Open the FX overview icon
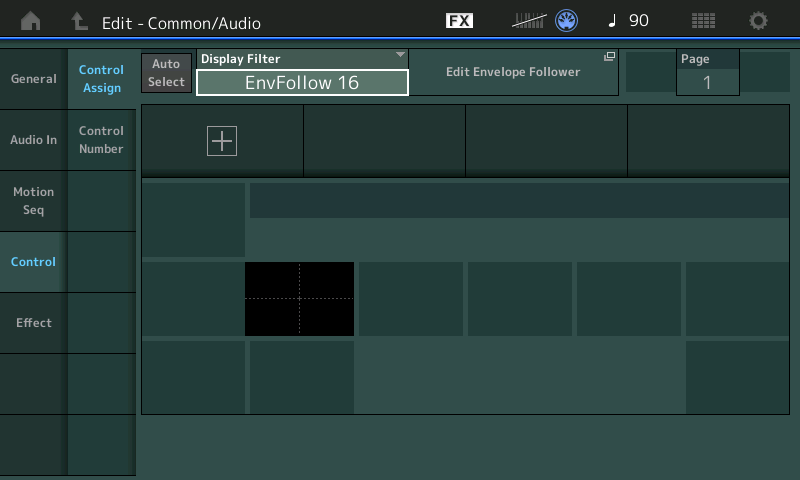The height and width of the screenshot is (480, 800). [x=459, y=21]
